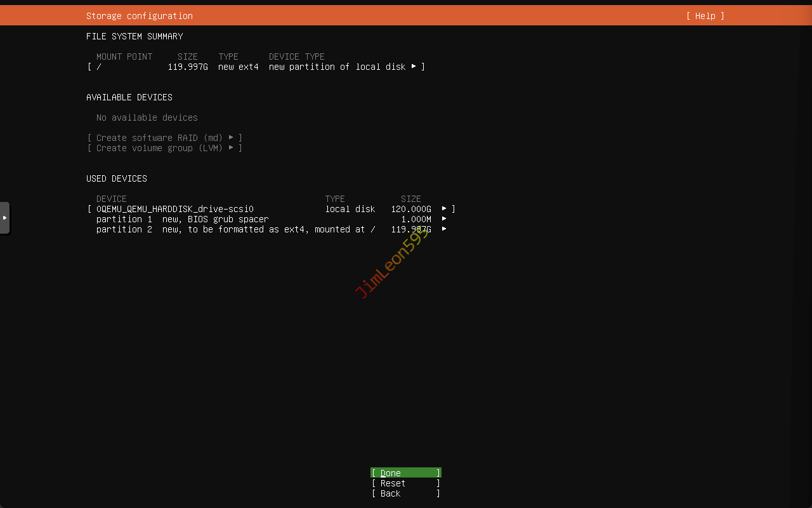812x508 pixels.
Task: Click arrow beside Create software RAID (md)
Action: coord(232,138)
